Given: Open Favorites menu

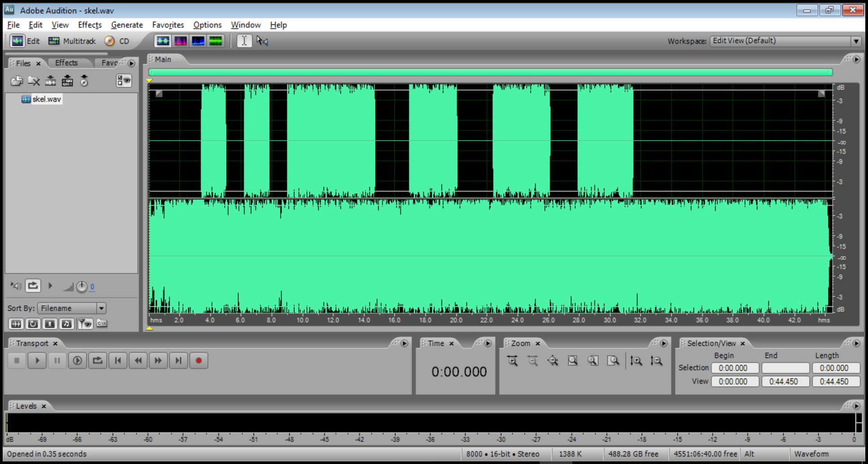Looking at the screenshot, I should [168, 25].
